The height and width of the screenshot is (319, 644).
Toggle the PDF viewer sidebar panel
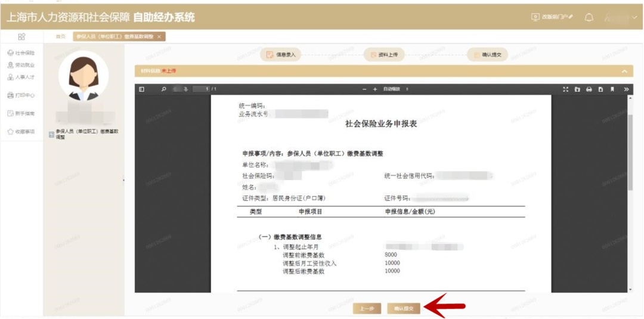coord(142,89)
